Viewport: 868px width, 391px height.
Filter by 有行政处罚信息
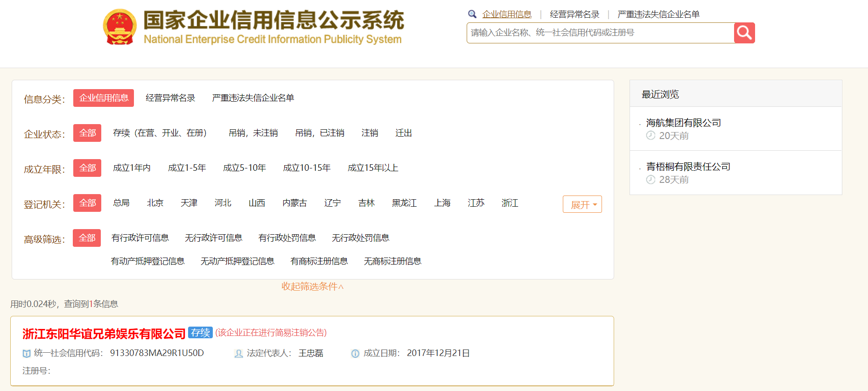click(x=287, y=238)
